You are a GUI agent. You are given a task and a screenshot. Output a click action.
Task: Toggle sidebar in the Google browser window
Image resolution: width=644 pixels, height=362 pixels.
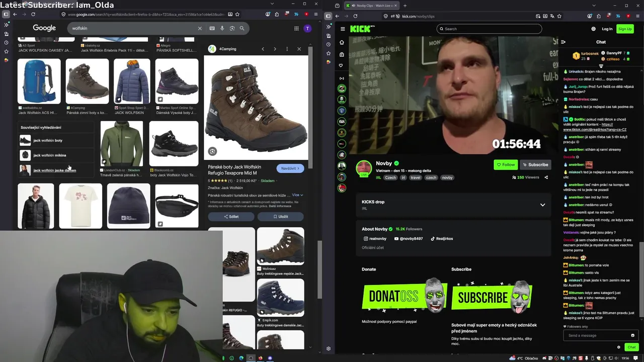[x=6, y=14]
